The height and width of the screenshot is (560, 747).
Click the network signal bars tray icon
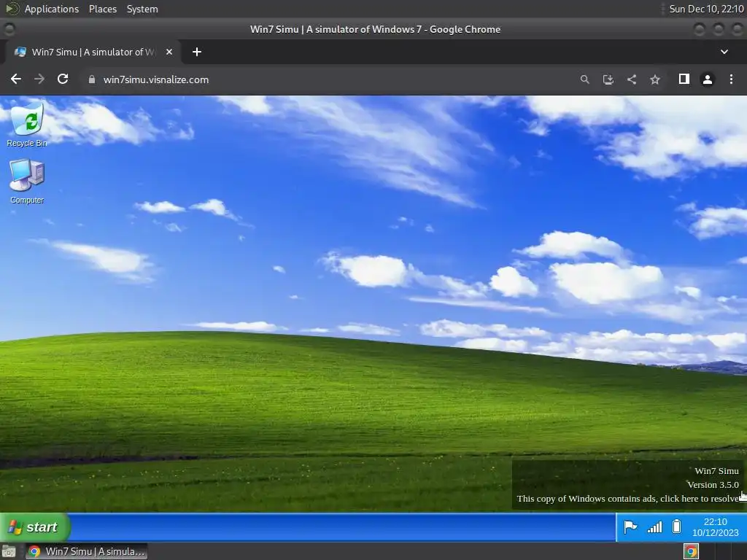pyautogui.click(x=654, y=526)
